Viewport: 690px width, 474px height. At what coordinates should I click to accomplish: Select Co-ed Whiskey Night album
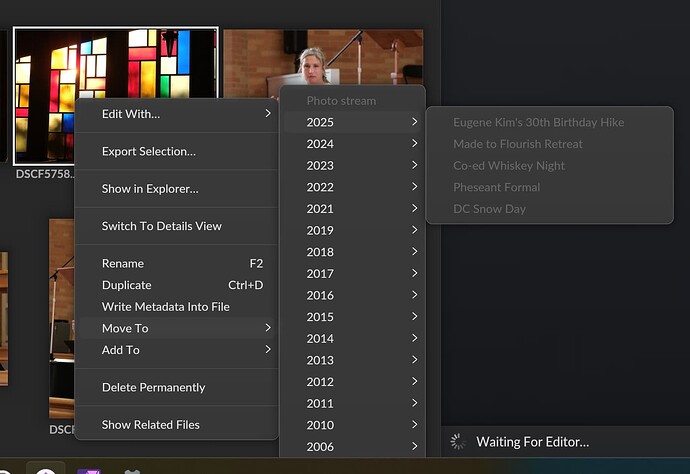click(x=550, y=165)
